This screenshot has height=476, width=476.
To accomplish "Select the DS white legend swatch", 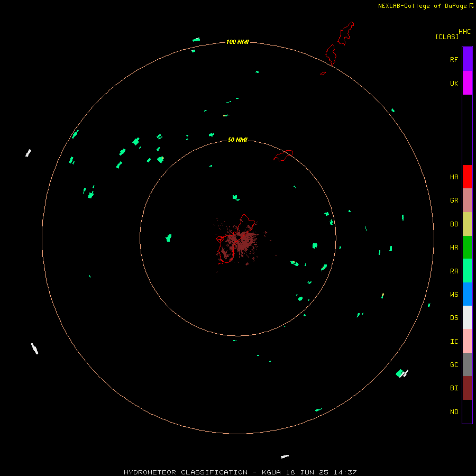I will 467,317.
